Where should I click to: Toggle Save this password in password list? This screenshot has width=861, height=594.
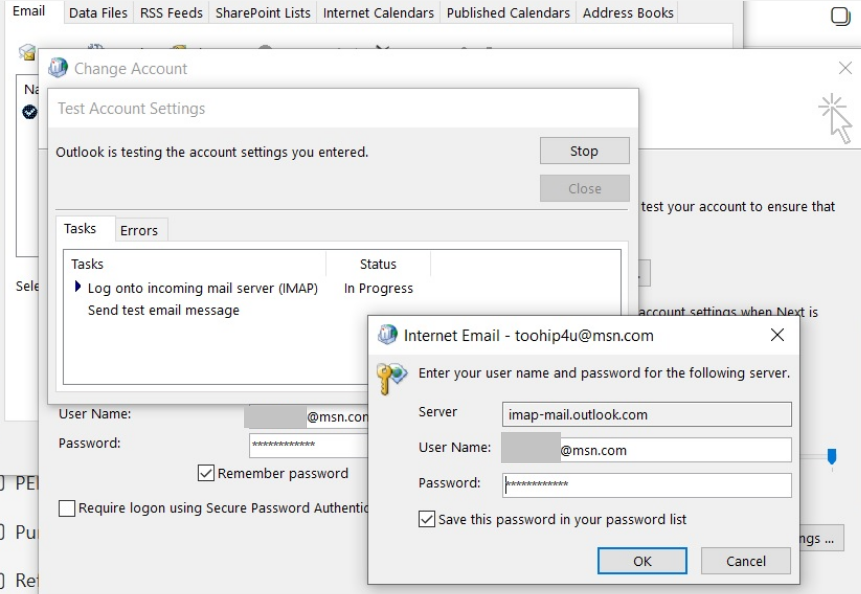[427, 519]
